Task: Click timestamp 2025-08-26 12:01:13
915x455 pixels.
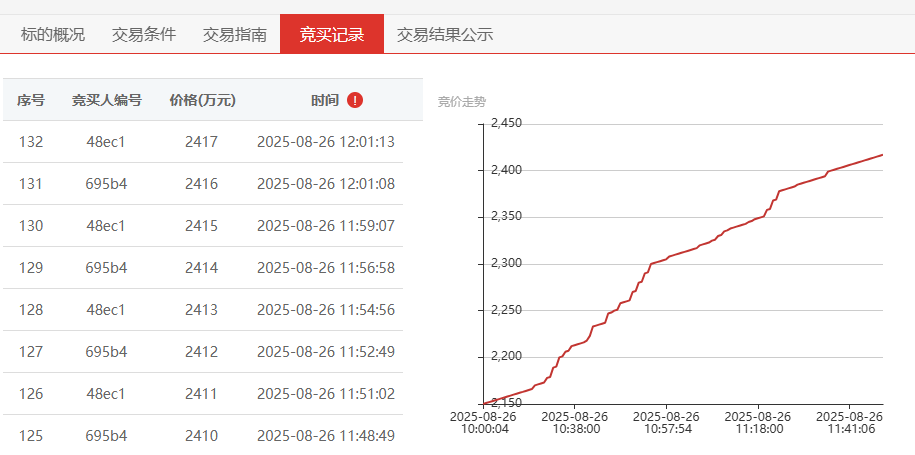Action: pyautogui.click(x=326, y=142)
